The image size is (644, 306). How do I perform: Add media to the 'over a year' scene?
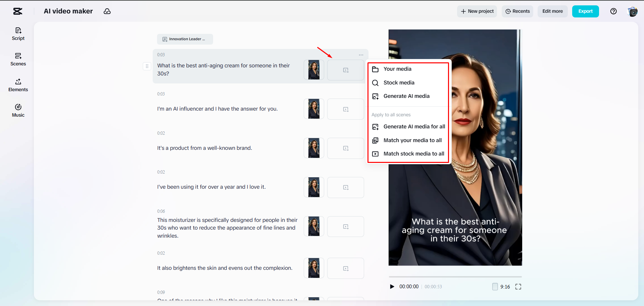point(346,187)
